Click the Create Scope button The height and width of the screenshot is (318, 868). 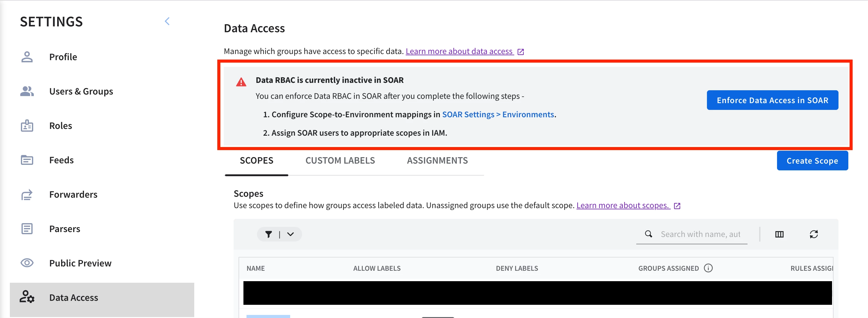click(x=812, y=161)
